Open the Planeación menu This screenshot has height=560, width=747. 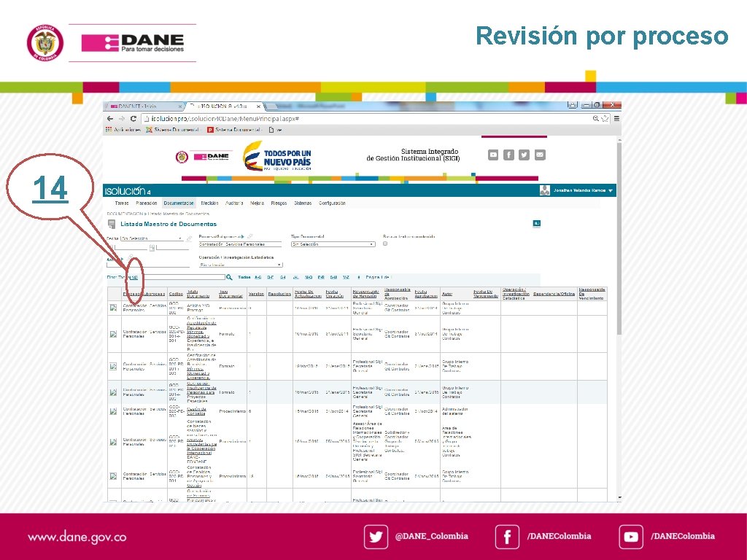pos(146,203)
